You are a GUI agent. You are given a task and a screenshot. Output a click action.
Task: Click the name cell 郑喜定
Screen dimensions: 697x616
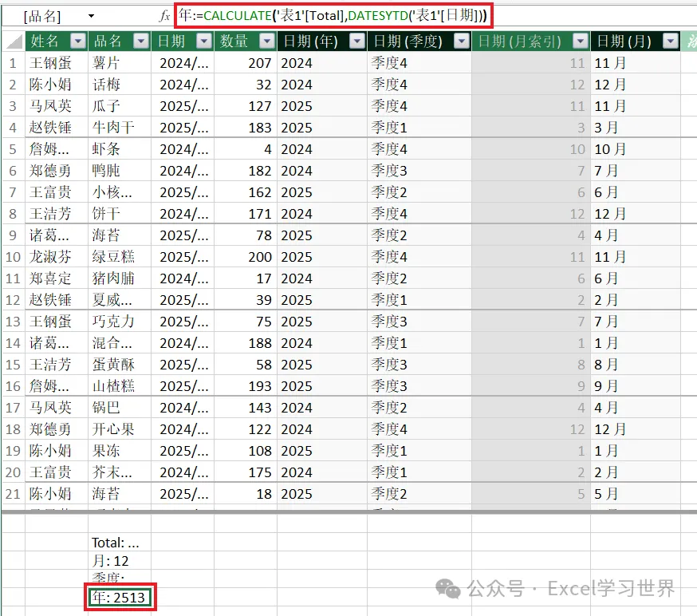[x=57, y=278]
